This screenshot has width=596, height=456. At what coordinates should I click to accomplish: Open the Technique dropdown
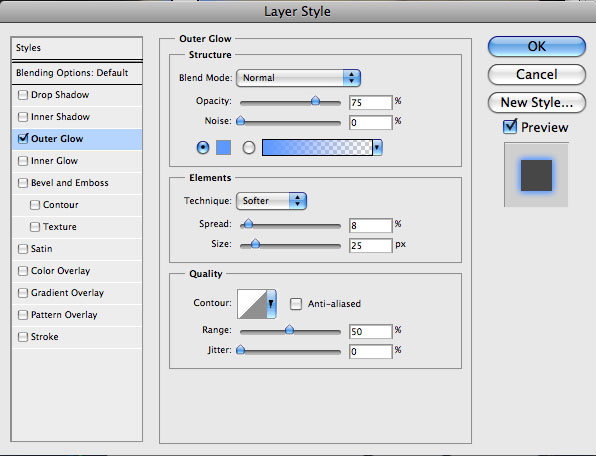[271, 201]
